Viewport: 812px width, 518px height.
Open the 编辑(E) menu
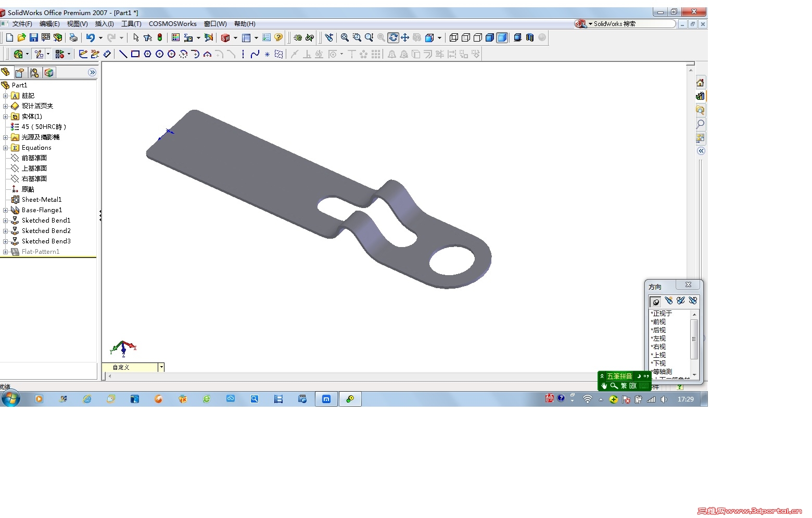[49, 24]
